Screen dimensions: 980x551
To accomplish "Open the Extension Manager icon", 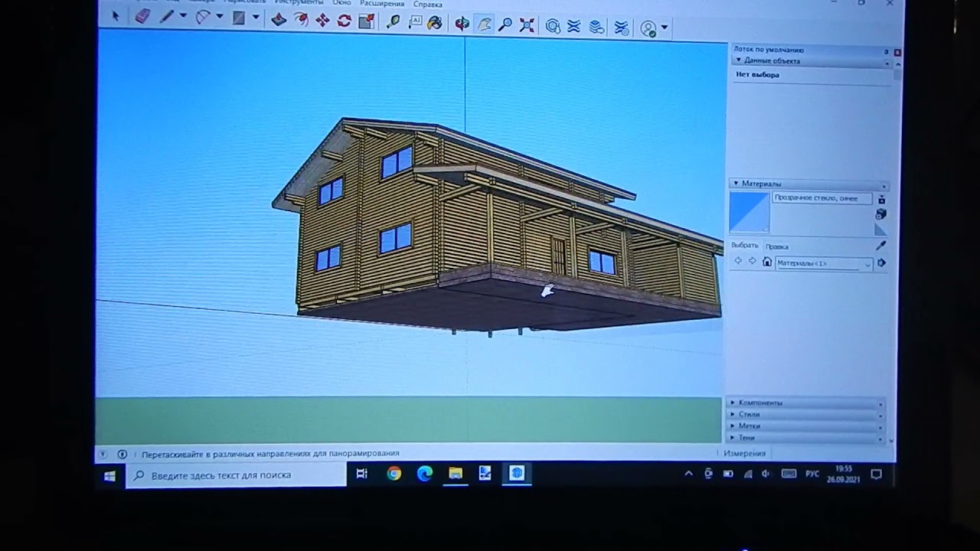I will tap(621, 28).
